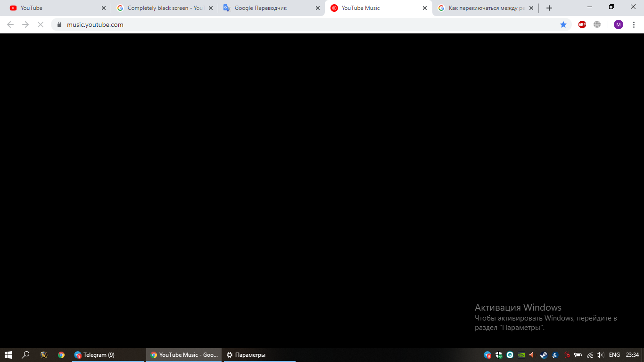This screenshot has width=644, height=362.
Task: Open Telegram from the system tray
Action: tap(487, 355)
